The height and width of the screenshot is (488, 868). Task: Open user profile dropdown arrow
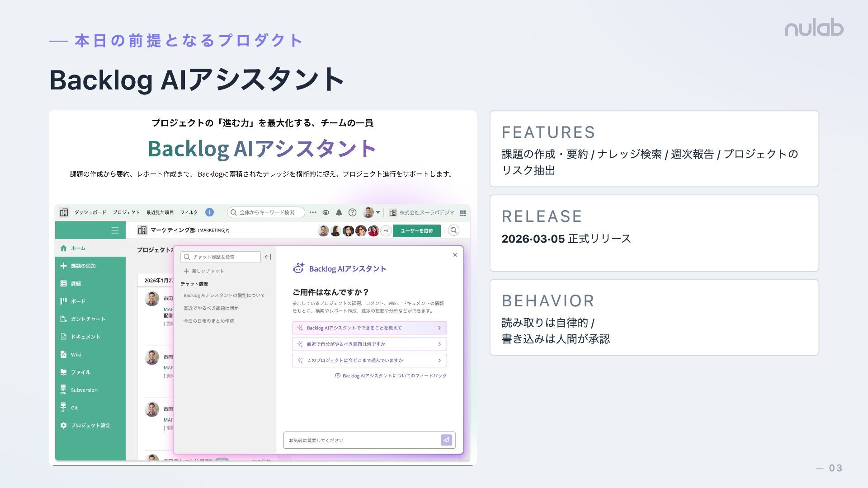click(x=378, y=212)
